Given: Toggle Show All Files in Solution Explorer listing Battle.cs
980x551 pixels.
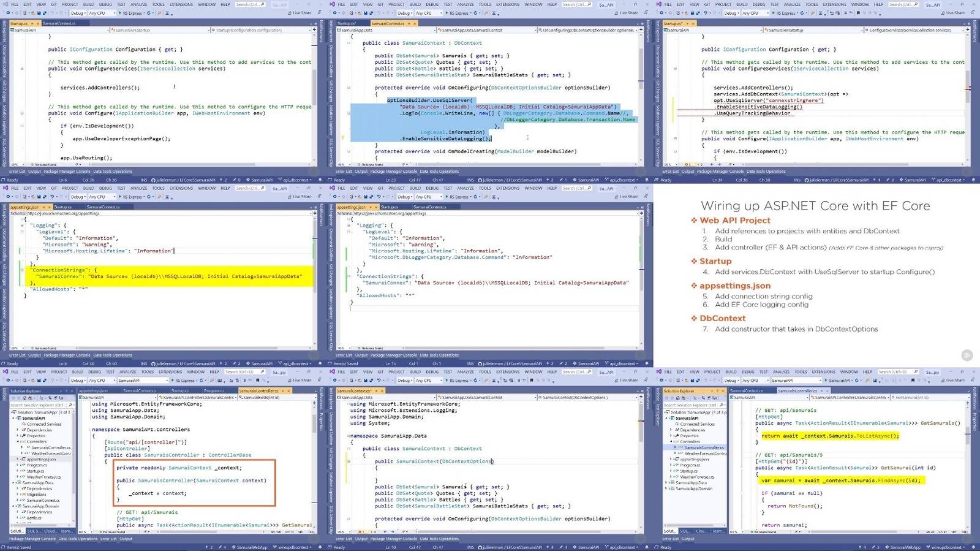Looking at the screenshot, I should [x=57, y=398].
